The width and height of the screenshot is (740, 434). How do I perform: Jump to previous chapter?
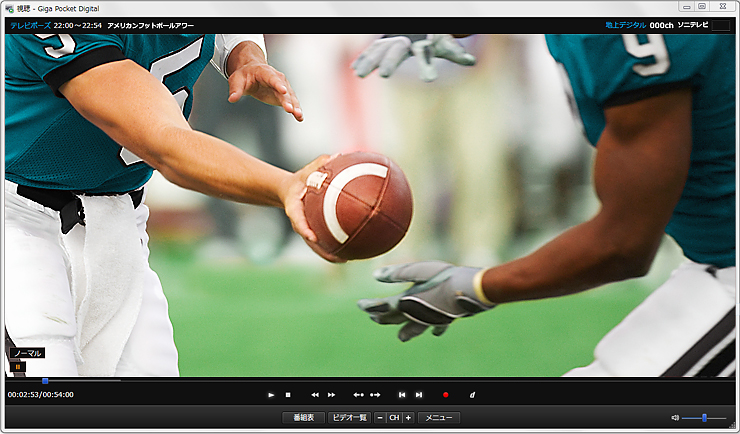coord(402,395)
